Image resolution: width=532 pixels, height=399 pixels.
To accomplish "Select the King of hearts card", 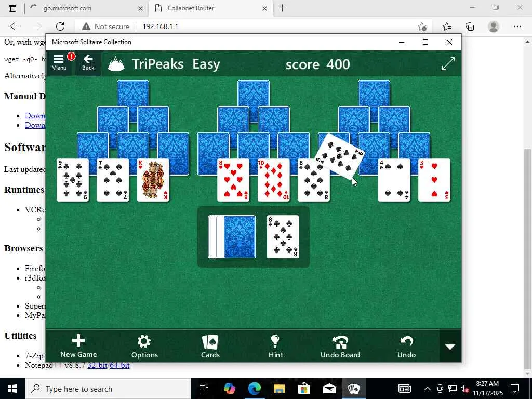I will [x=153, y=180].
